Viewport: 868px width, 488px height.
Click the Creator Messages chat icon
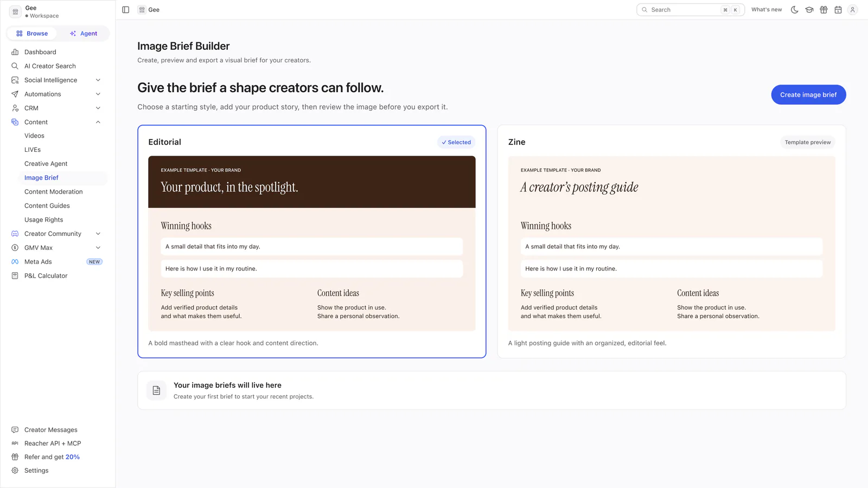tap(15, 430)
